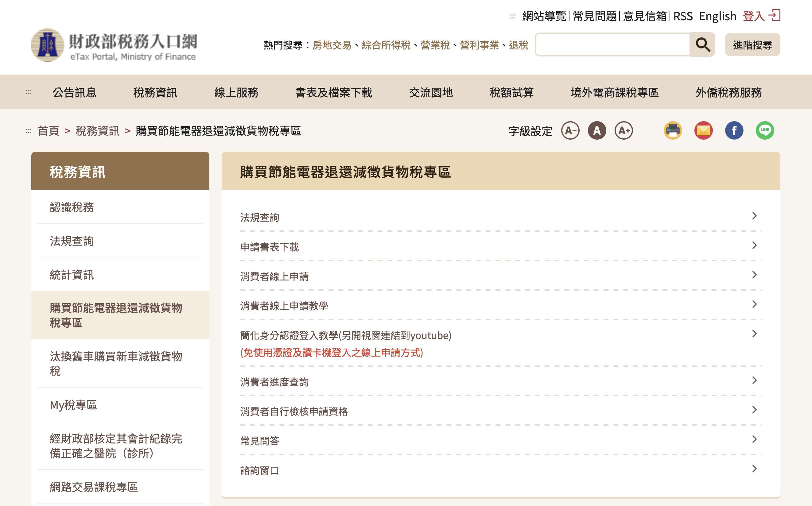
Task: Share page on Facebook icon
Action: (734, 130)
